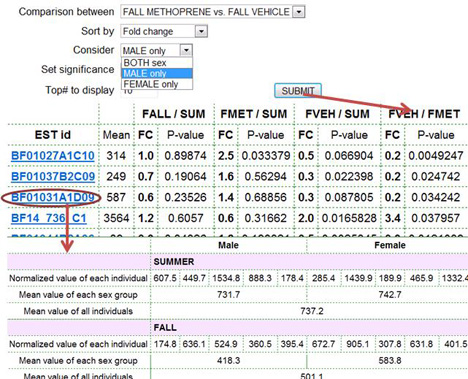
Task: Click summer individual value 1534.8
Action: pos(226,278)
